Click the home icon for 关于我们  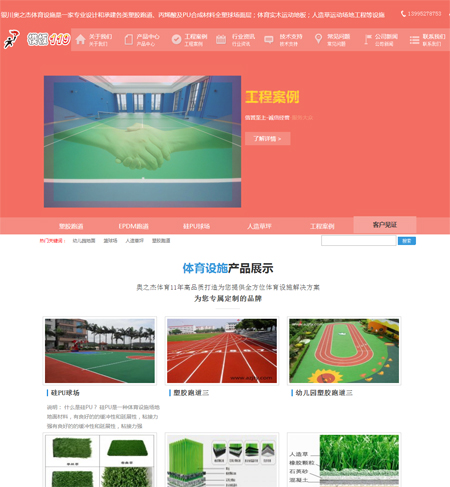point(80,40)
